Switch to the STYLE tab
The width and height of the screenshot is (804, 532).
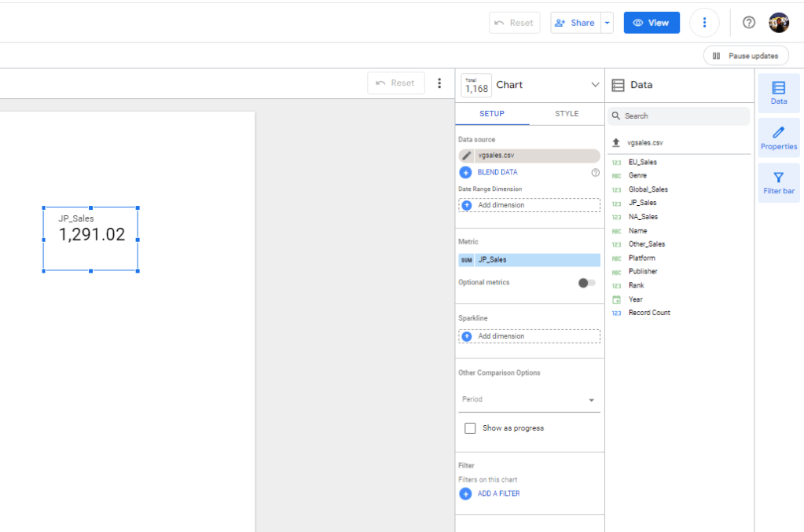[567, 114]
